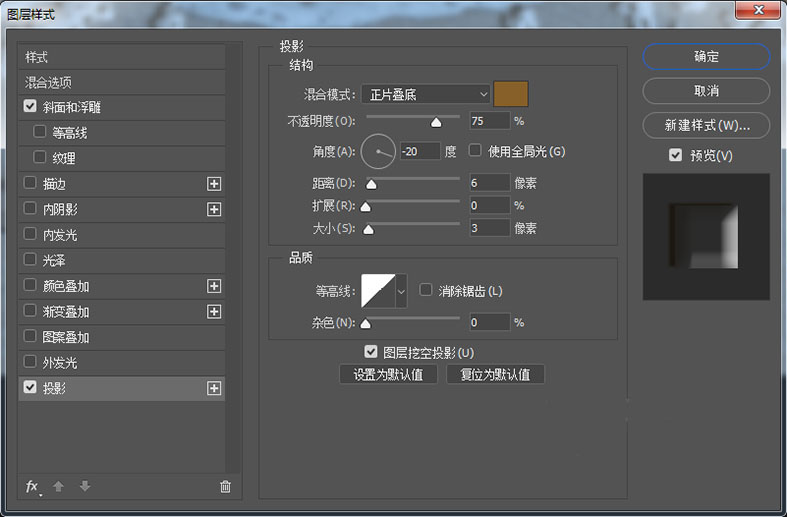Viewport: 787px width, 517px height.
Task: Click the 复位为默认值 button
Action: 495,374
